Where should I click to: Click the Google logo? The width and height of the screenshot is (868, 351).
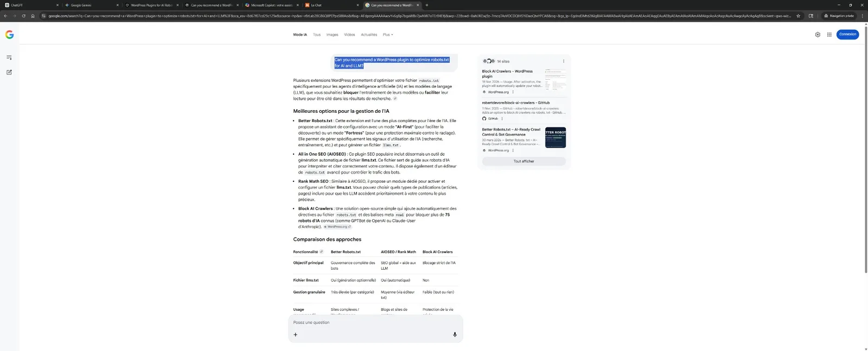[x=9, y=35]
